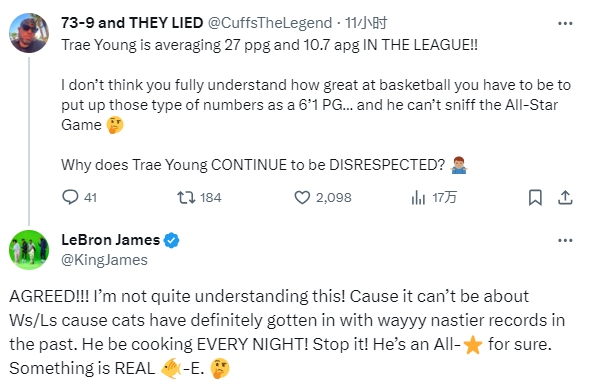Click the 41 replies count
591x380 pixels.
pyautogui.click(x=90, y=198)
